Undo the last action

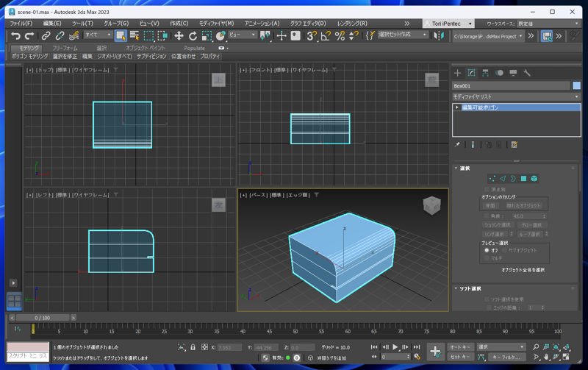pyautogui.click(x=15, y=36)
